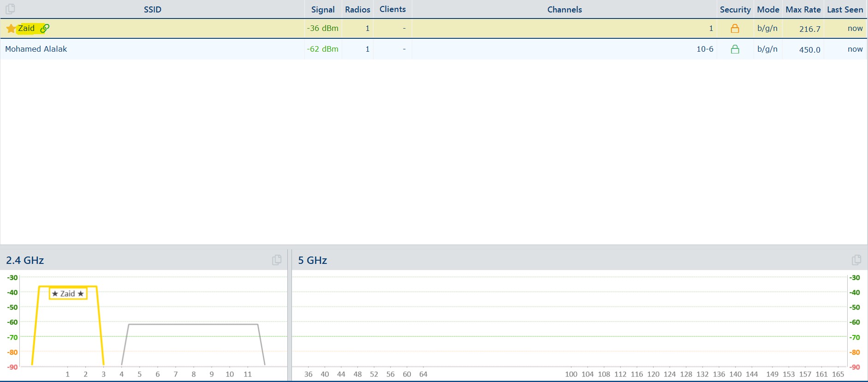Select the Zaid network name
This screenshot has height=382, width=868.
pos(26,28)
